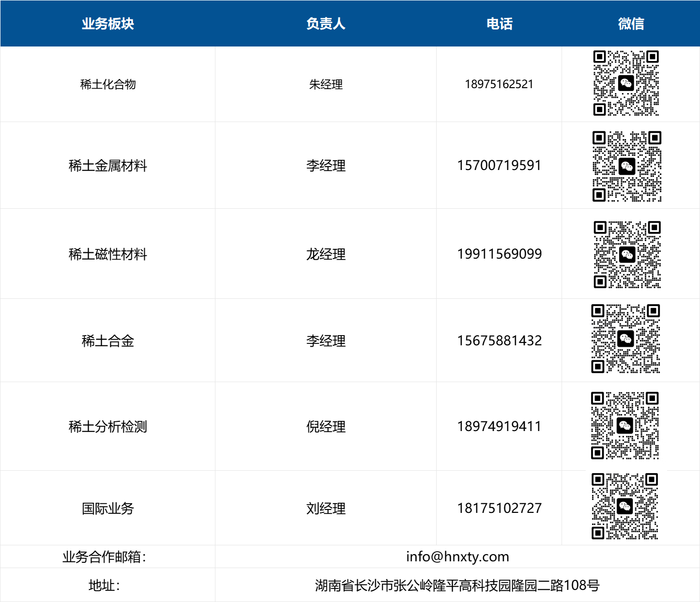
Task: Click the WeChat QR code for 朱经理
Action: point(626,83)
